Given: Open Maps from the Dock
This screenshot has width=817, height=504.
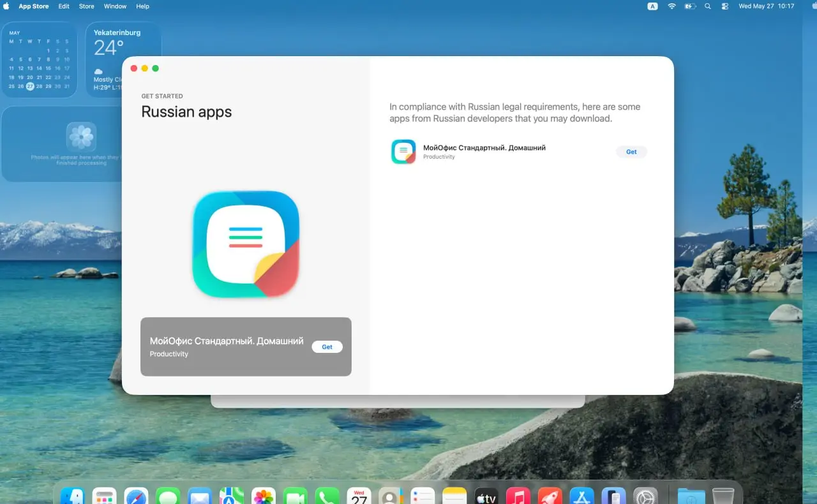Looking at the screenshot, I should tap(232, 497).
